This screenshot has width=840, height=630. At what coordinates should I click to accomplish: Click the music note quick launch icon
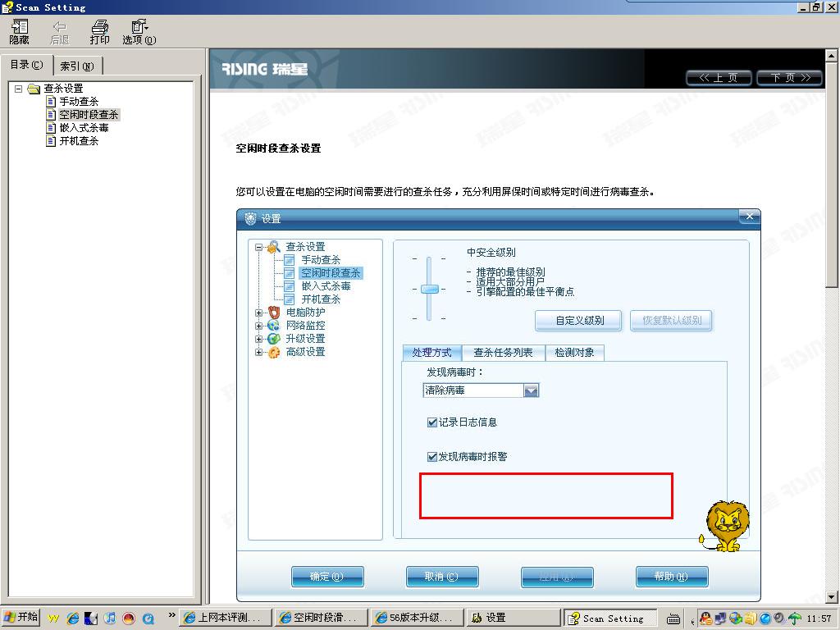pyautogui.click(x=110, y=619)
